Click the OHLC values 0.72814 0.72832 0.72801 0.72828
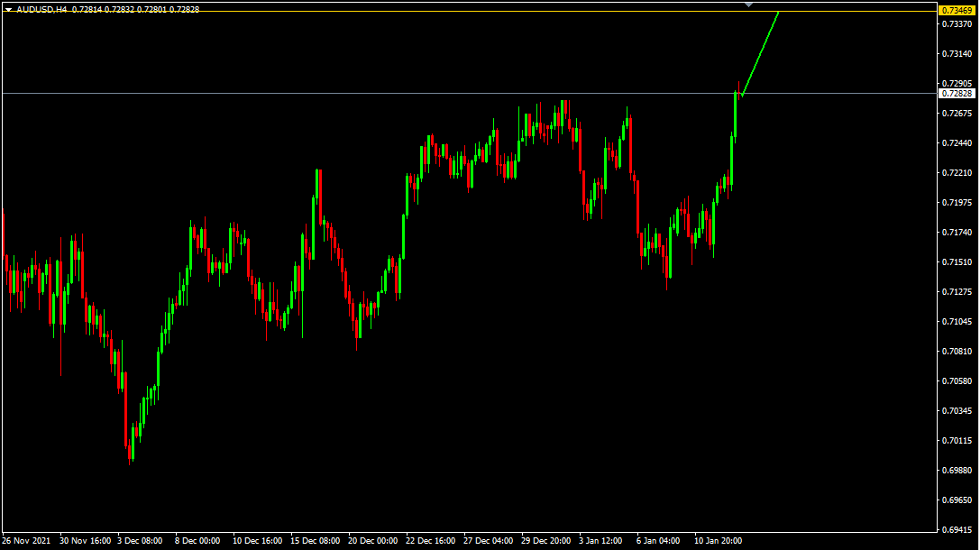The height and width of the screenshot is (550, 980). click(x=135, y=9)
